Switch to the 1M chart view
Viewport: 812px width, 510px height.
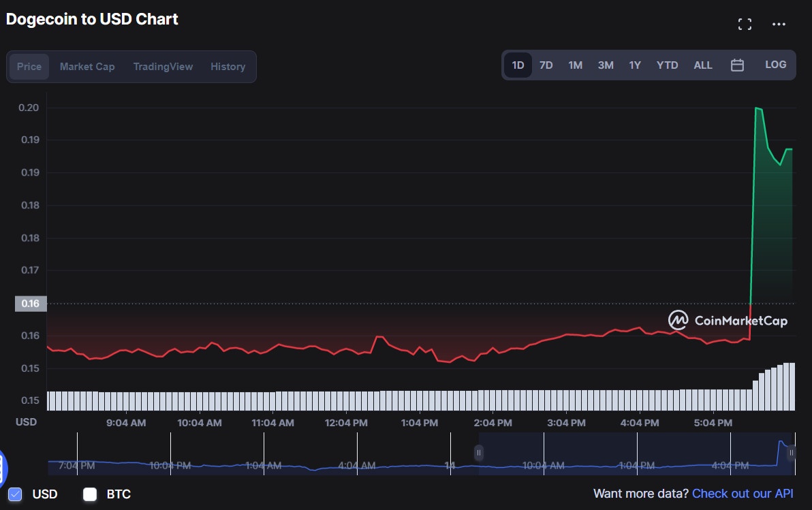[x=575, y=65]
